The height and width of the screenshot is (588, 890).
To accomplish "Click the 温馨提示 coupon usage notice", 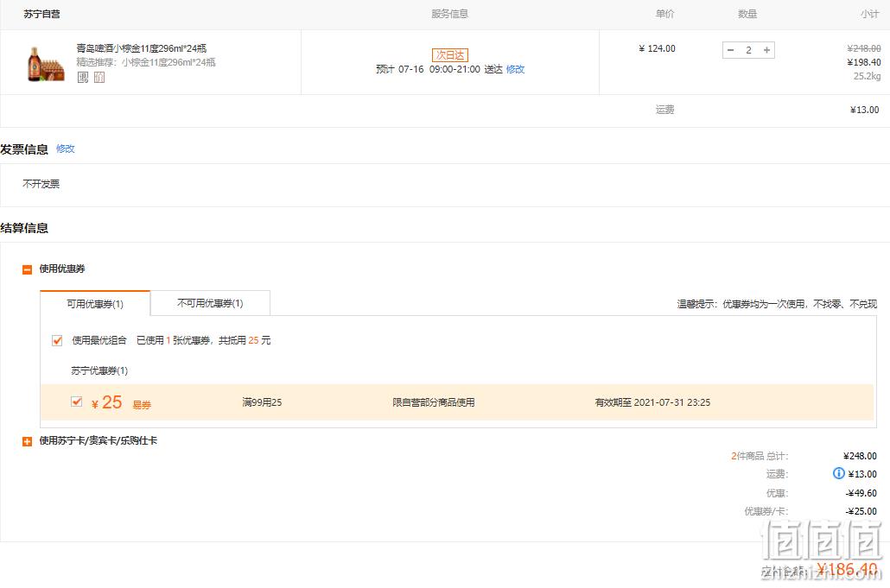I will 777,304.
